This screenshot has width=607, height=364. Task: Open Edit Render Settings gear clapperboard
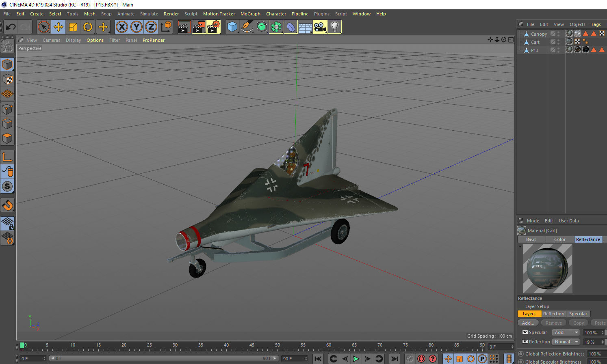point(213,27)
